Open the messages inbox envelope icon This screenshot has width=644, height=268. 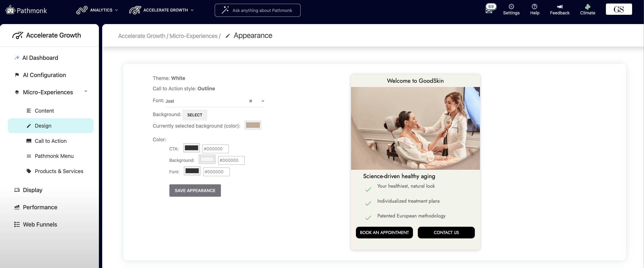pos(489,11)
